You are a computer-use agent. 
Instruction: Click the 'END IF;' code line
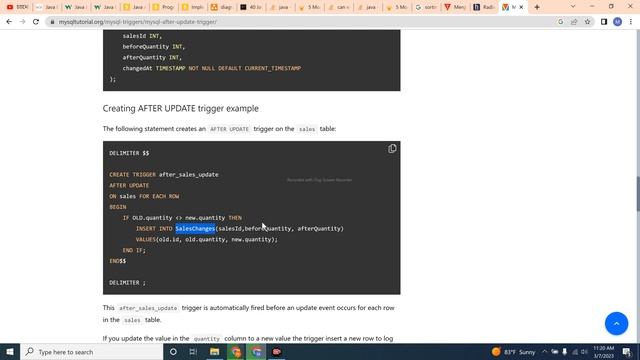134,250
